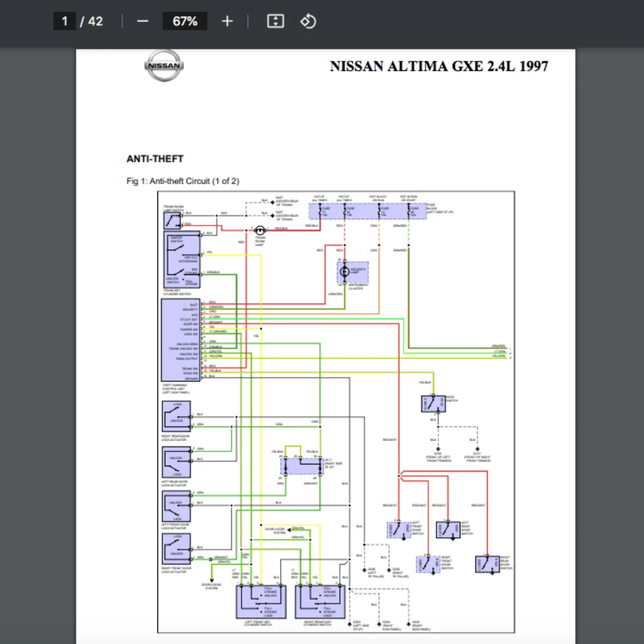Click the fit to page icon
This screenshot has width=644, height=644.
pyautogui.click(x=275, y=21)
